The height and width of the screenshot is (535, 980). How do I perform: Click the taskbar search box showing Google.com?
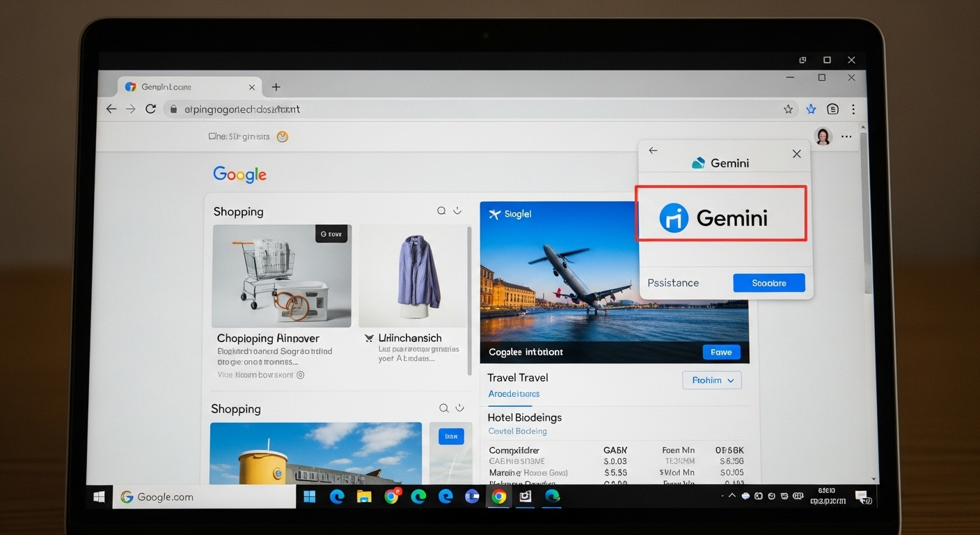[x=205, y=497]
